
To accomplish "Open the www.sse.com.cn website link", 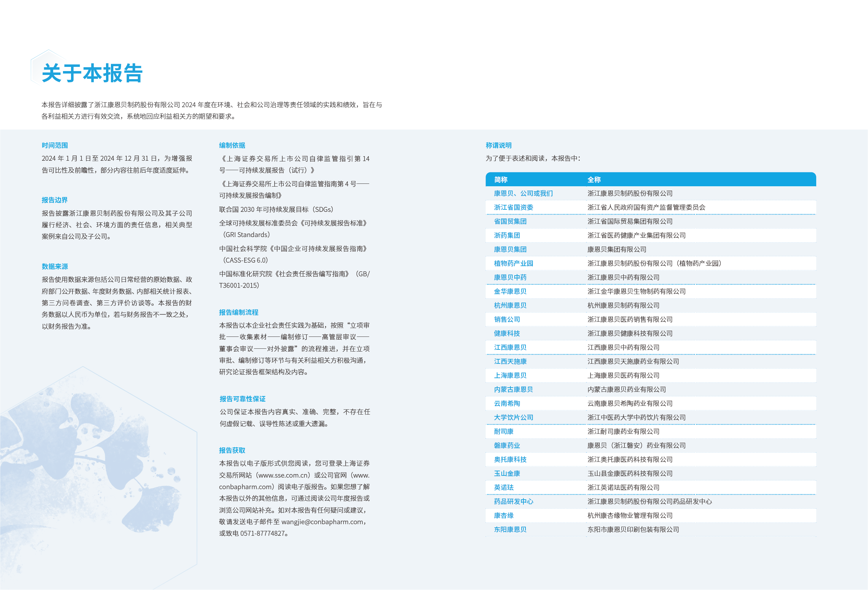I will coord(283,476).
